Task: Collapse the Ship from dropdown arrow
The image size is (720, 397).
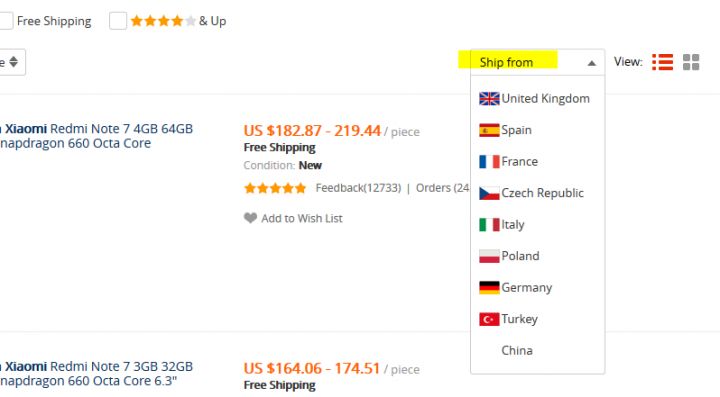Action: (592, 63)
